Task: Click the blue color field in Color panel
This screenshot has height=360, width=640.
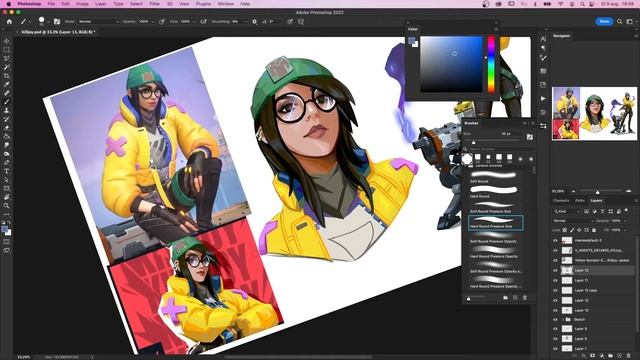Action: point(451,64)
